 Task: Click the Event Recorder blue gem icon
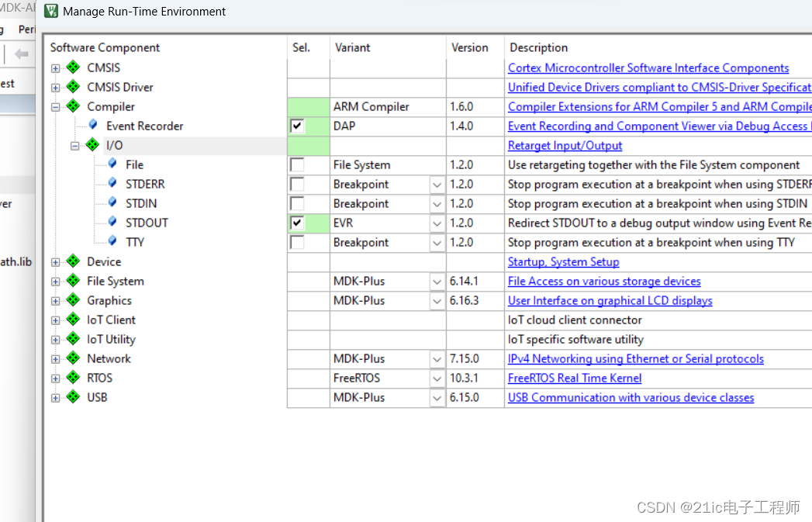(x=93, y=125)
